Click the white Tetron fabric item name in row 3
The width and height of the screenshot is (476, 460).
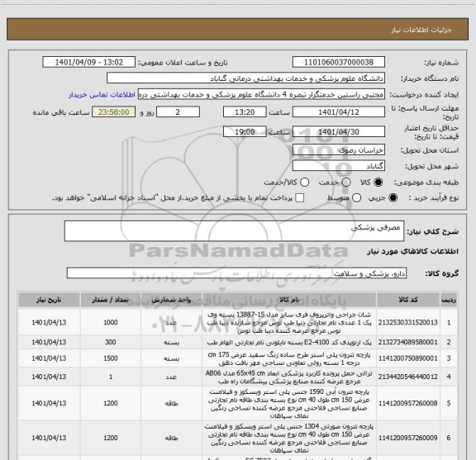click(x=289, y=358)
